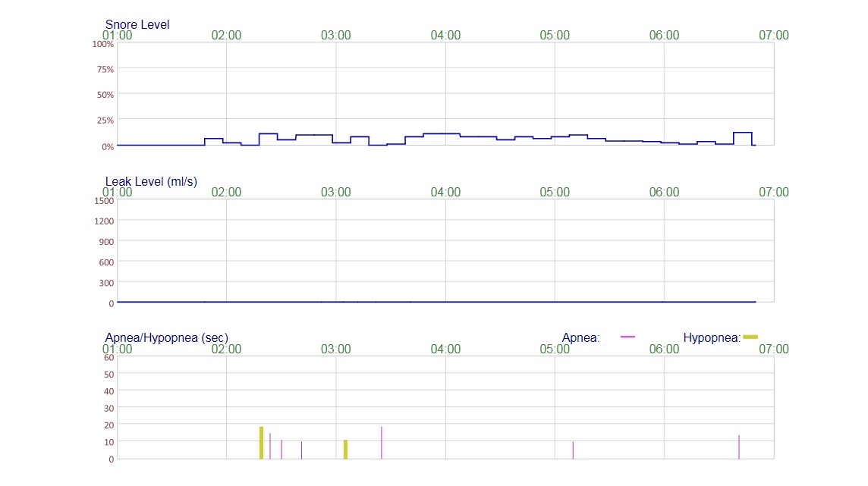Click the tall yellow hypopnea bar after 02:00
The image size is (868, 486).
click(x=261, y=443)
